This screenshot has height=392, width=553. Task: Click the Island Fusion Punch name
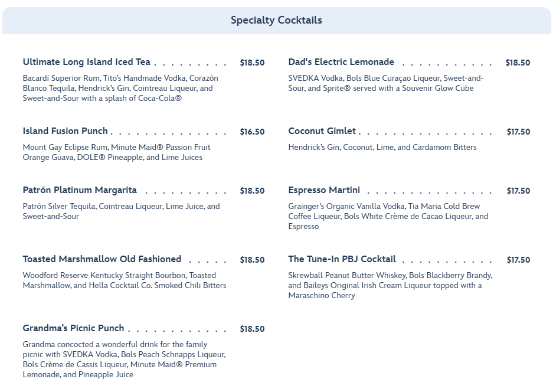pos(66,131)
